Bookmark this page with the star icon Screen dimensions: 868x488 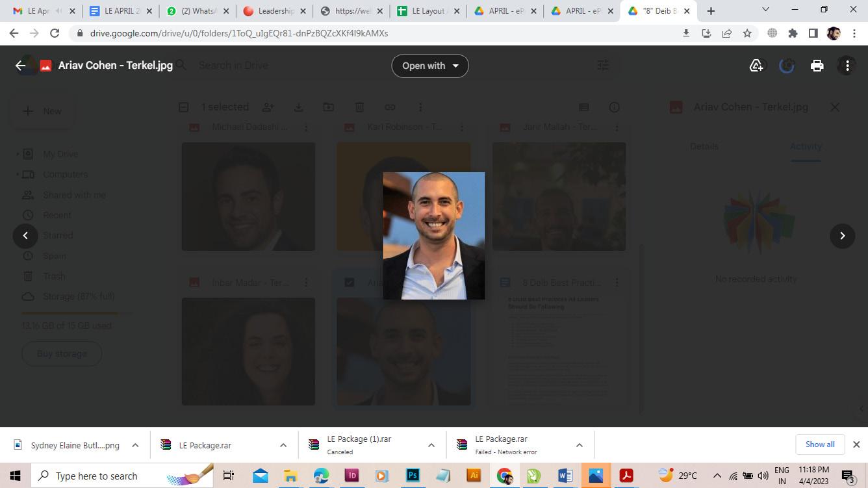pyautogui.click(x=747, y=33)
